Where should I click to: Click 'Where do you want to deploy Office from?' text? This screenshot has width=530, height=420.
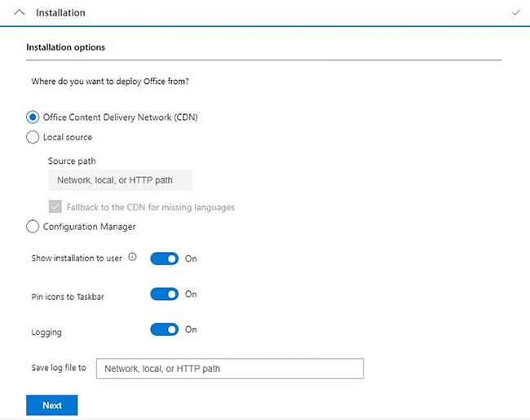coord(110,82)
